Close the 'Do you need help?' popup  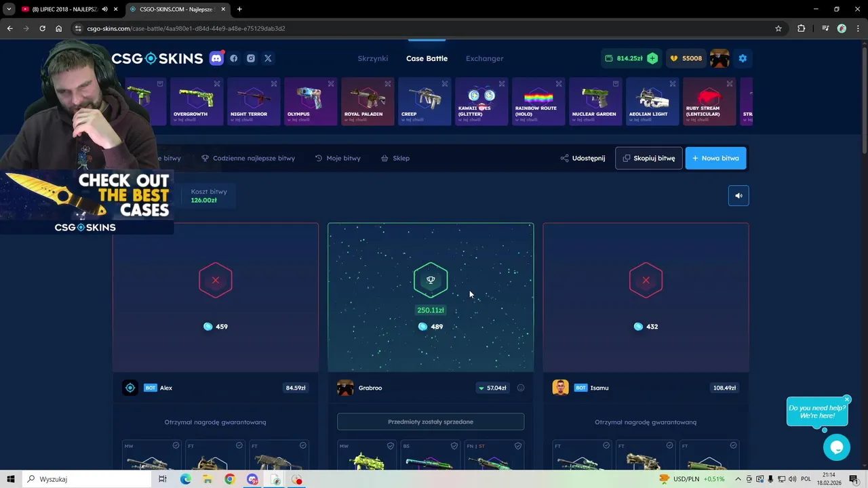coord(847,399)
